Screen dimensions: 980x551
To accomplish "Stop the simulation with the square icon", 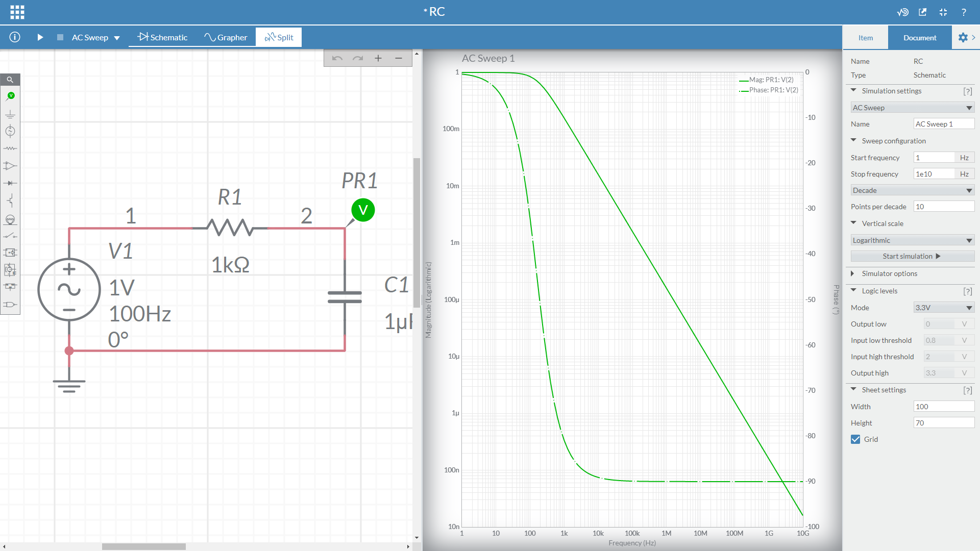I will 60,37.
